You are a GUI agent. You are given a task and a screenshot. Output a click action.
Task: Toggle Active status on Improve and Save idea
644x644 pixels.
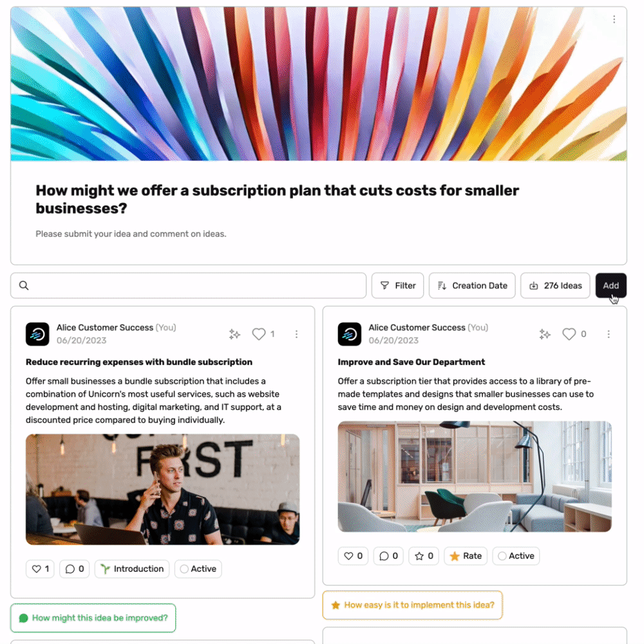point(516,556)
